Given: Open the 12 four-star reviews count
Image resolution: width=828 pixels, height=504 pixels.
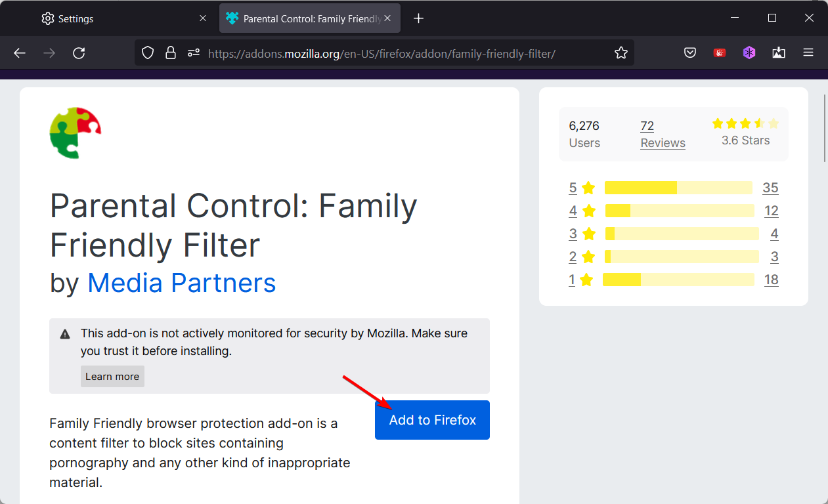Looking at the screenshot, I should [772, 211].
